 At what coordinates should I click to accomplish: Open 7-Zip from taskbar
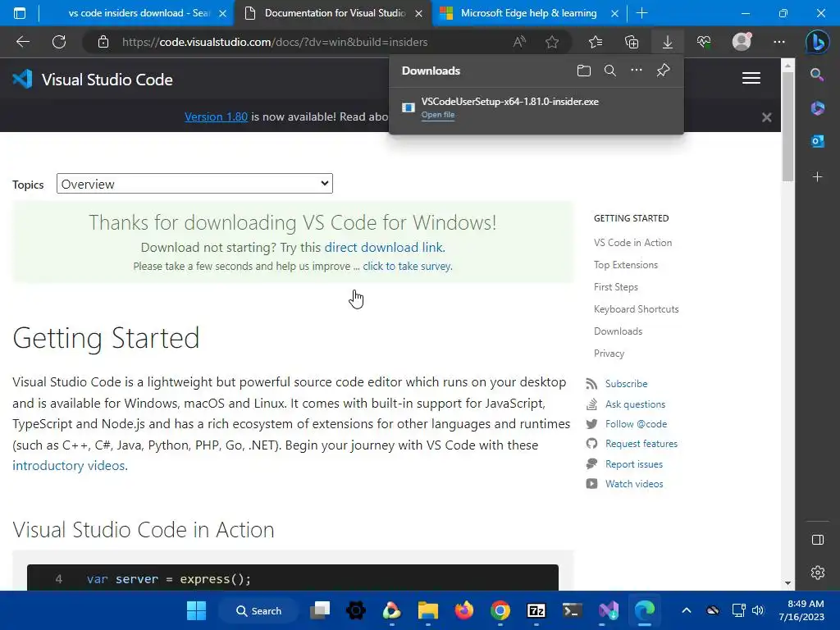pyautogui.click(x=536, y=610)
